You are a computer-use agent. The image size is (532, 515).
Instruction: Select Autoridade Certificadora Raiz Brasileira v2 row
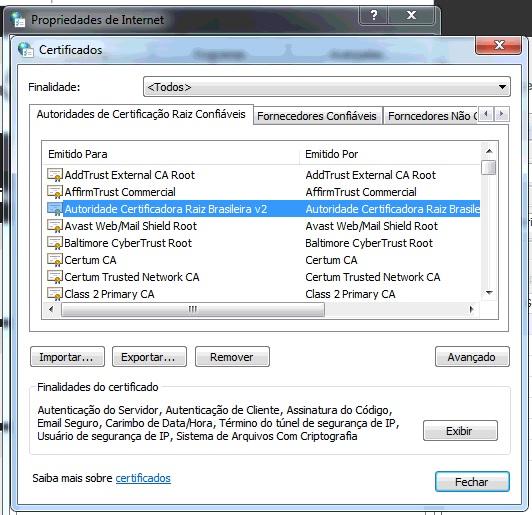point(261,209)
